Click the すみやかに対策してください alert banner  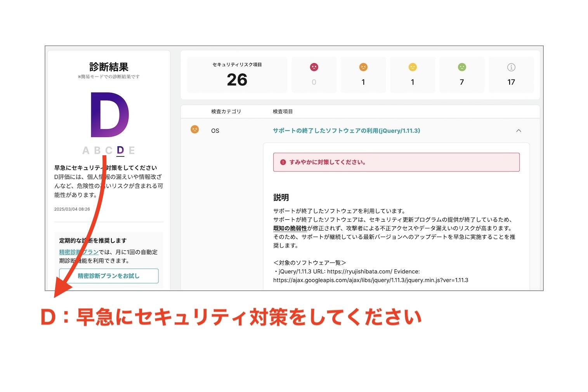pyautogui.click(x=396, y=162)
